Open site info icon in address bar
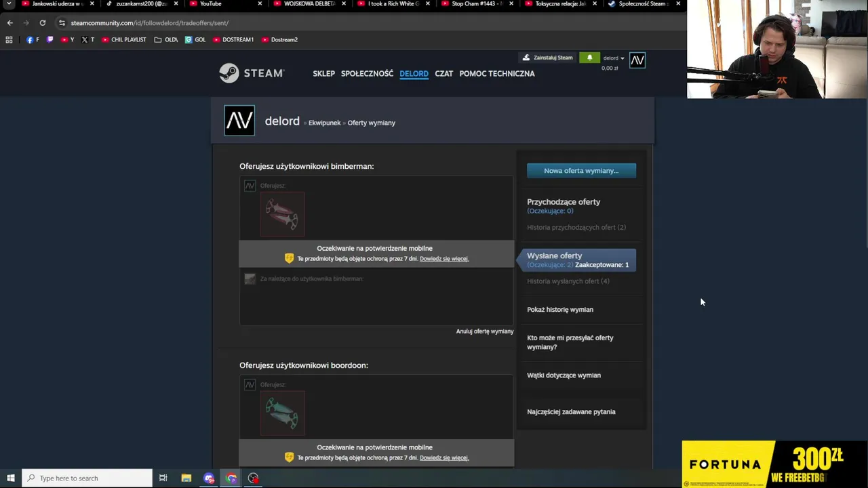The height and width of the screenshot is (488, 868). pyautogui.click(x=62, y=23)
